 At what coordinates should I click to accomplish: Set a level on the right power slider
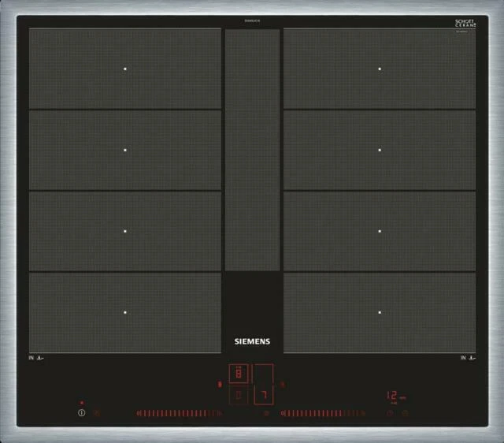323,413
